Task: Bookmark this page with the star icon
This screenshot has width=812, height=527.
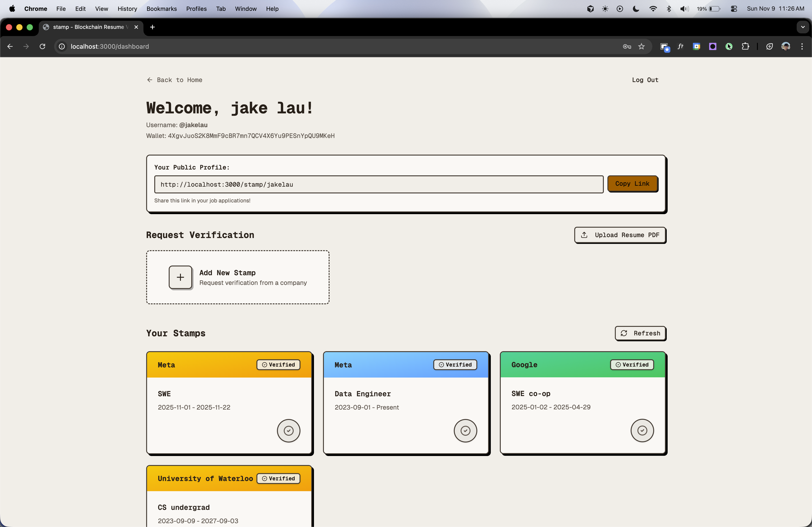Action: coord(641,46)
